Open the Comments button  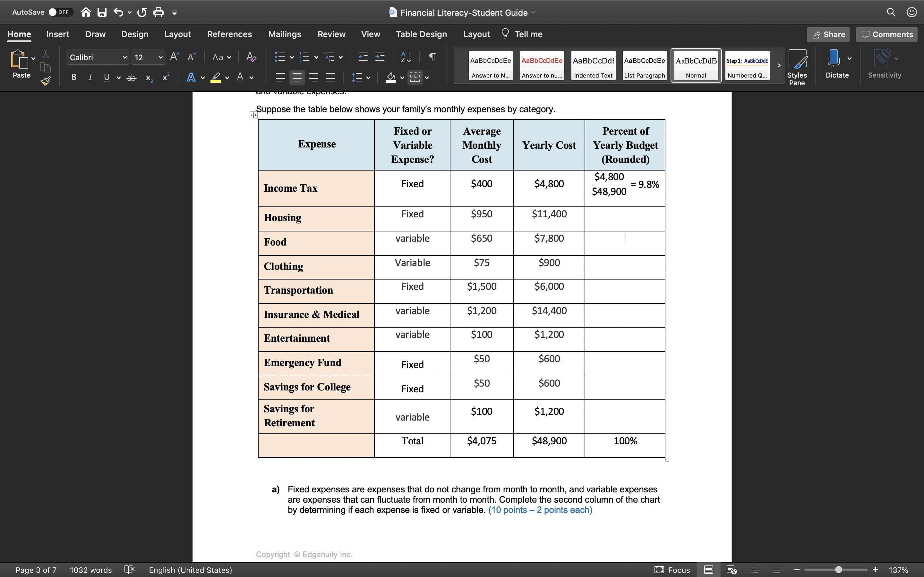click(886, 34)
